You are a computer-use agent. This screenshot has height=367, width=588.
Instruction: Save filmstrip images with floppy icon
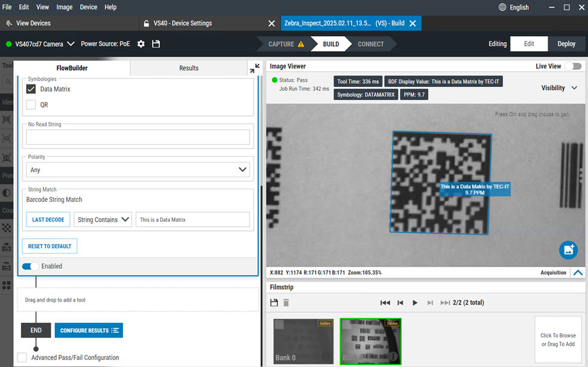coord(274,303)
